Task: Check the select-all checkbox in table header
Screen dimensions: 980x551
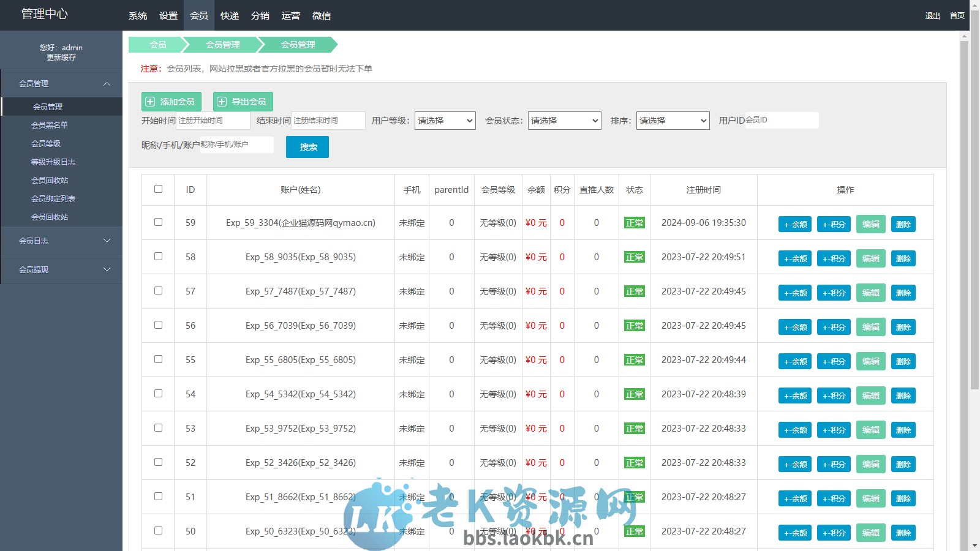Action: (x=158, y=190)
